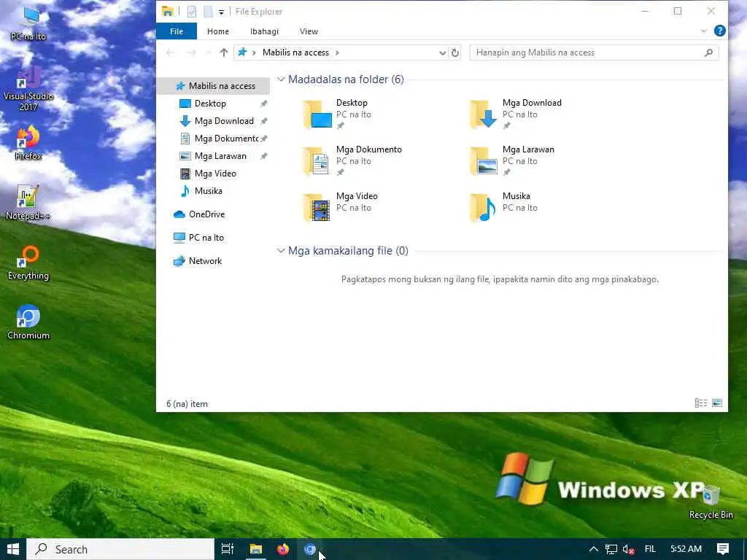Screen dimensions: 747x560
Task: Select the Recycle Bin desktop icon
Action: [711, 502]
